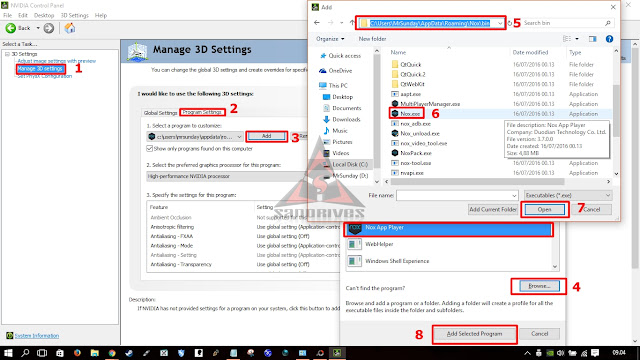This screenshot has height=360, width=640.
Task: Click the Search bin field
Action: click(567, 23)
